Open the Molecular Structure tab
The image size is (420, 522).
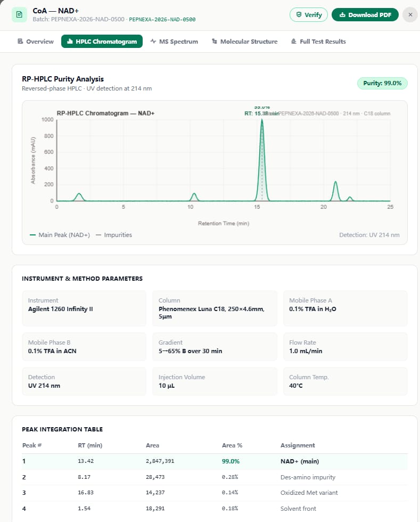(x=245, y=42)
